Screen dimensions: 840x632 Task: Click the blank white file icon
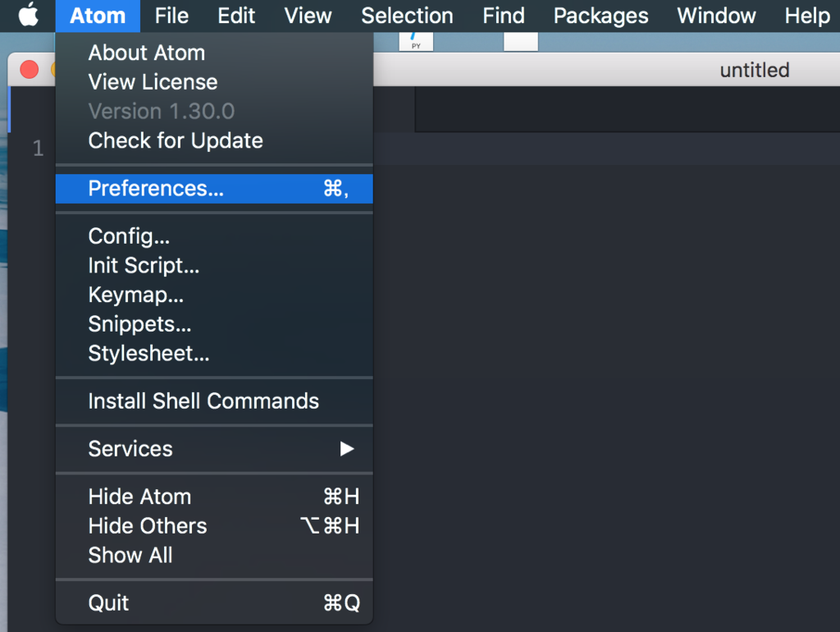pos(521,42)
